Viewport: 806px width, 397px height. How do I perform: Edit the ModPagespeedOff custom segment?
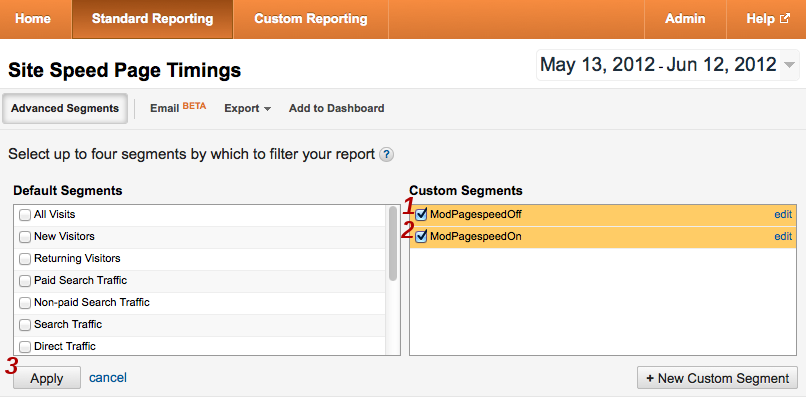(783, 214)
